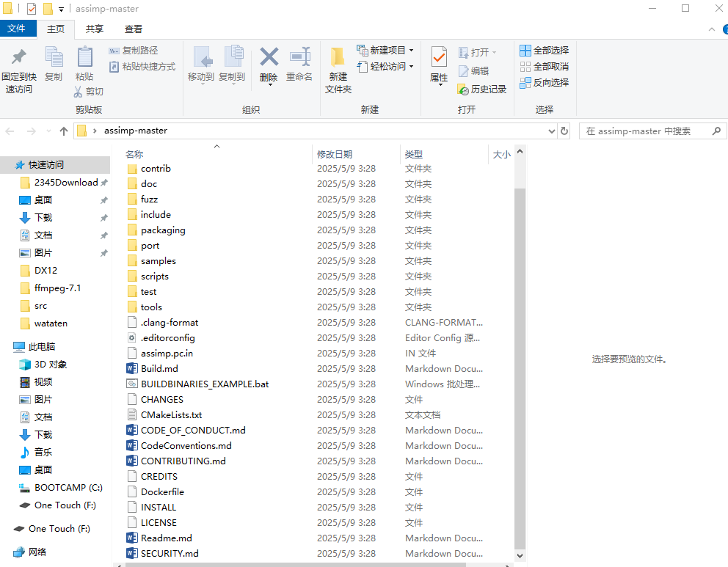Click the Edit (编辑) ribbon button

(x=473, y=70)
